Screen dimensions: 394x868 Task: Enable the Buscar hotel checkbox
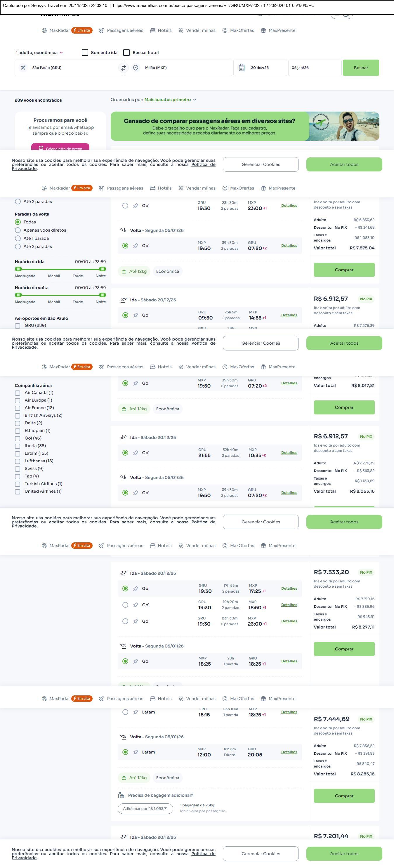pos(127,53)
